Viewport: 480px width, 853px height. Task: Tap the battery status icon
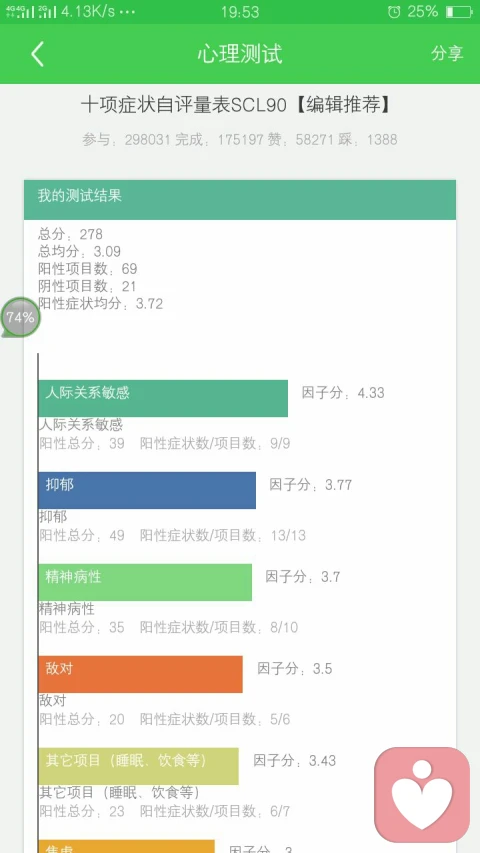(458, 12)
